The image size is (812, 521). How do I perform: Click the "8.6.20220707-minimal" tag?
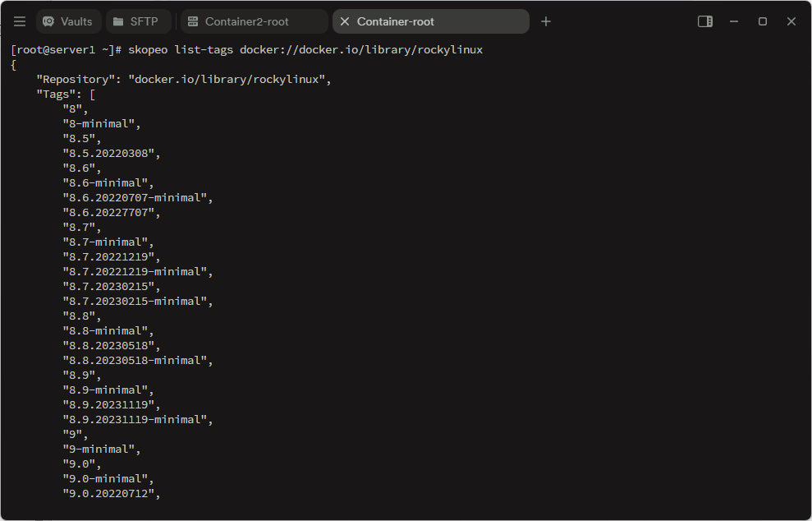point(138,197)
